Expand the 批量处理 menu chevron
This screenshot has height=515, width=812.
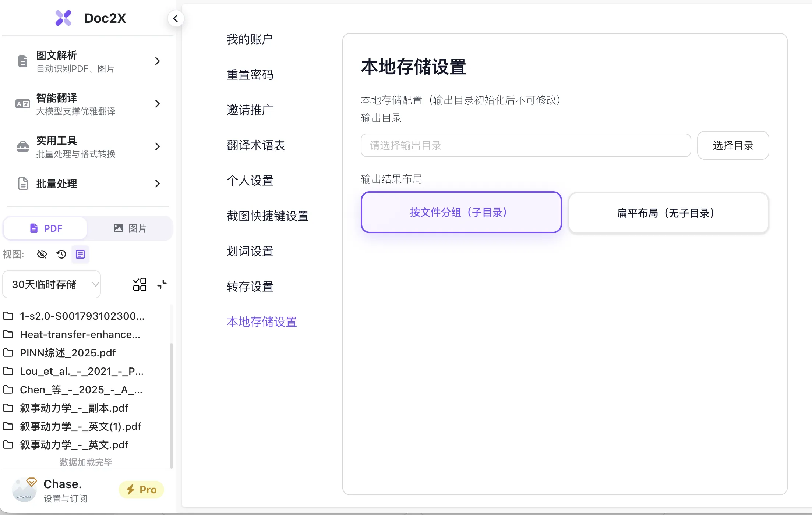[x=158, y=184]
